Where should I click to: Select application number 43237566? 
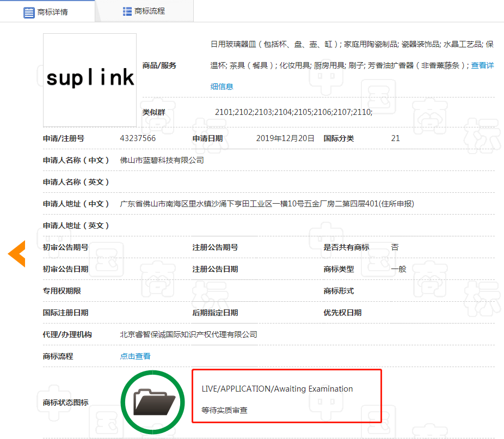point(138,138)
